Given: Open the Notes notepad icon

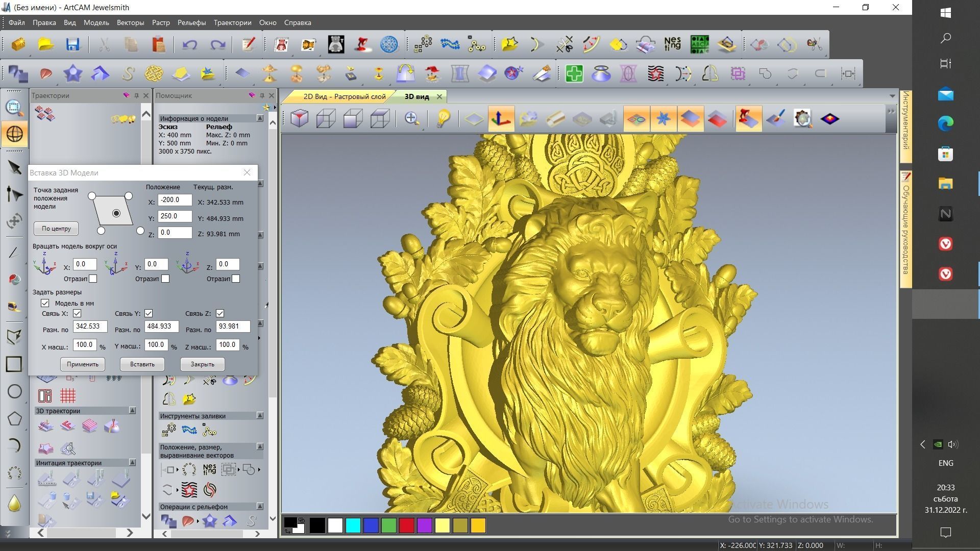Looking at the screenshot, I should [x=249, y=44].
